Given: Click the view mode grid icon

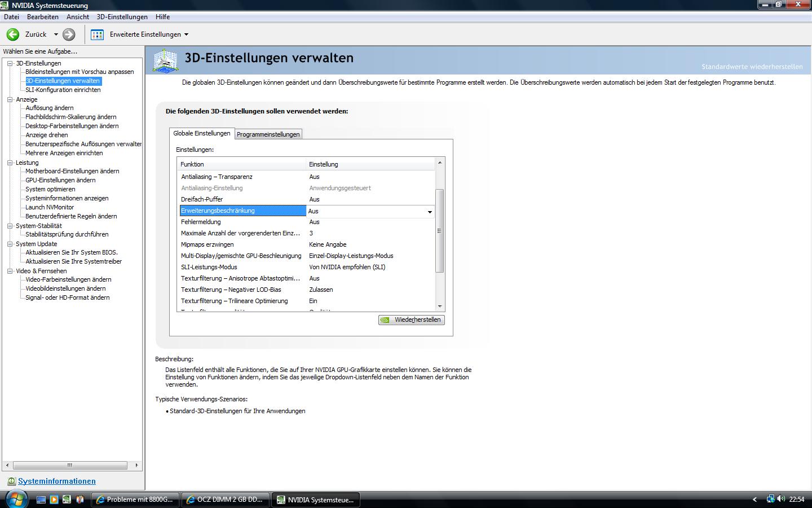Looking at the screenshot, I should (x=98, y=34).
